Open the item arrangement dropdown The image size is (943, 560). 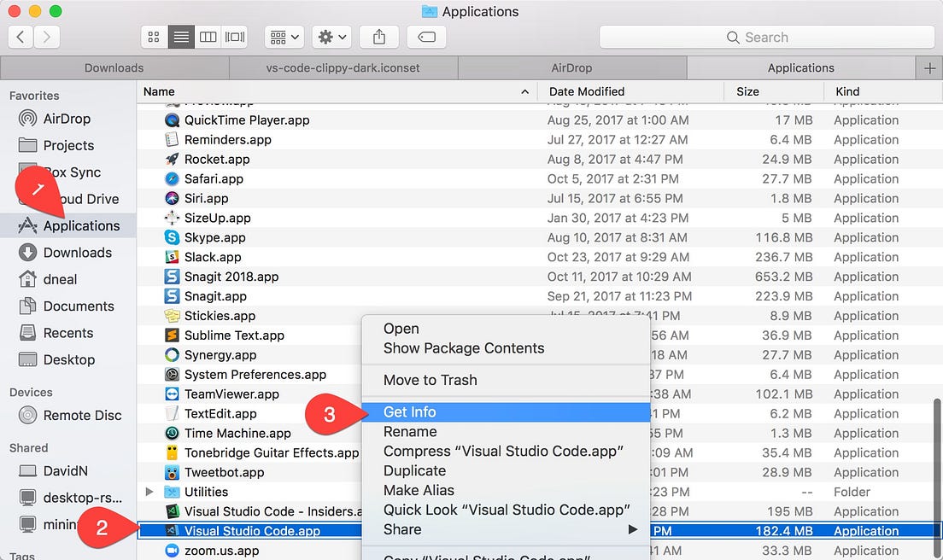coord(284,37)
